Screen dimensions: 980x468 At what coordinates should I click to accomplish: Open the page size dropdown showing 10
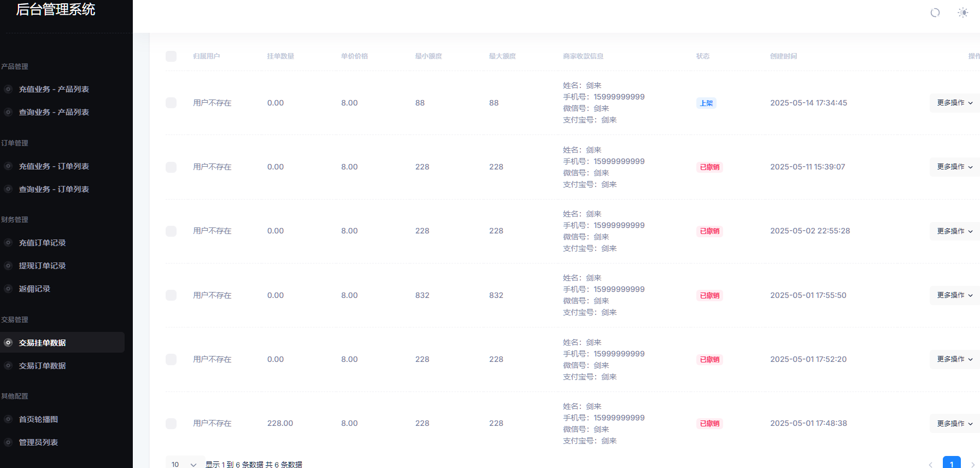184,464
